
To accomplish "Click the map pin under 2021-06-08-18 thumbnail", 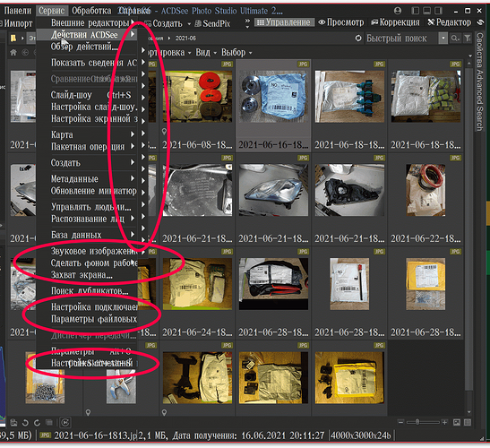I will tap(164, 132).
